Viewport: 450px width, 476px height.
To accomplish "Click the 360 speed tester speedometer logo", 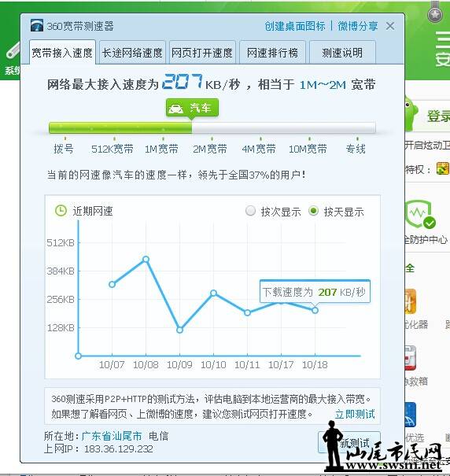I will [37, 25].
